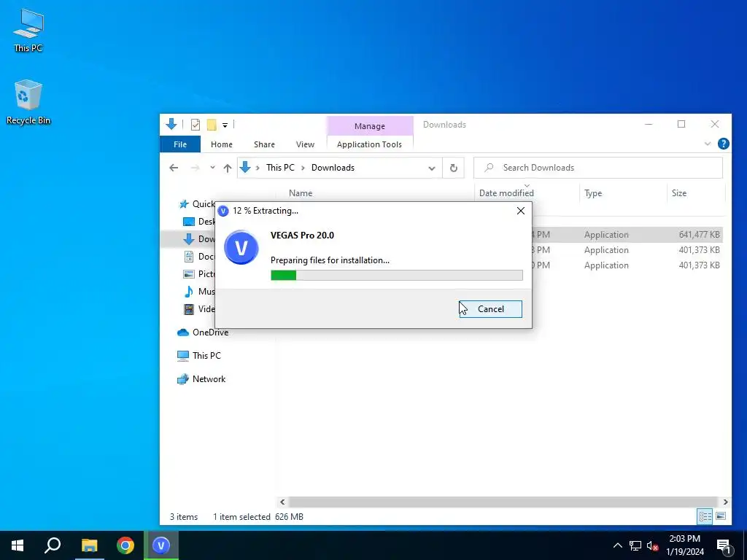Select Network in navigation pane
The height and width of the screenshot is (560, 747).
201,379
